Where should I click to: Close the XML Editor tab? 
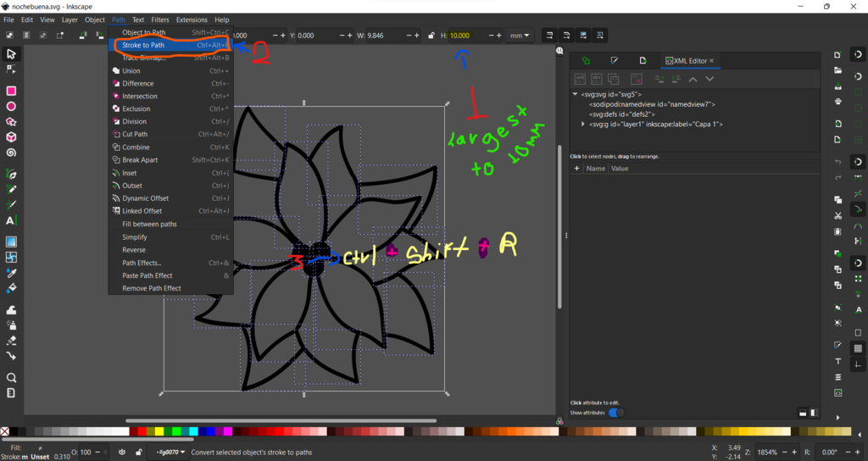click(x=712, y=61)
